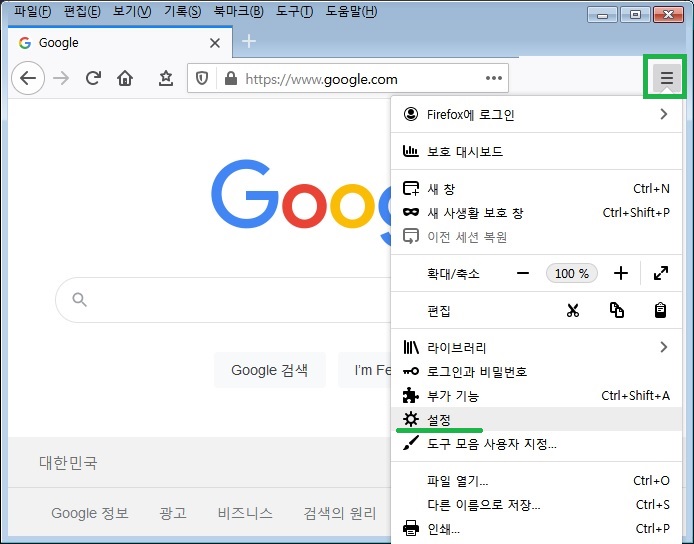Open the 기록(S) menu
The width and height of the screenshot is (694, 544).
[182, 11]
